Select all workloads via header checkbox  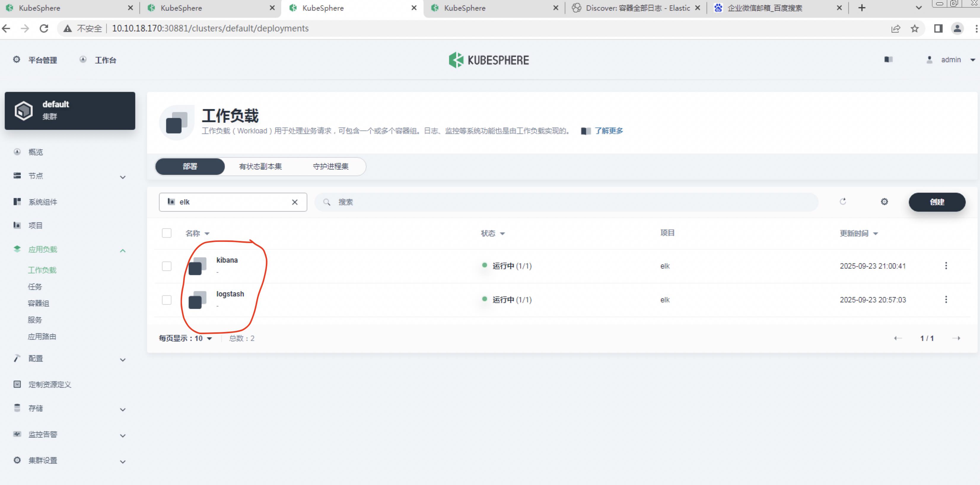tap(167, 233)
